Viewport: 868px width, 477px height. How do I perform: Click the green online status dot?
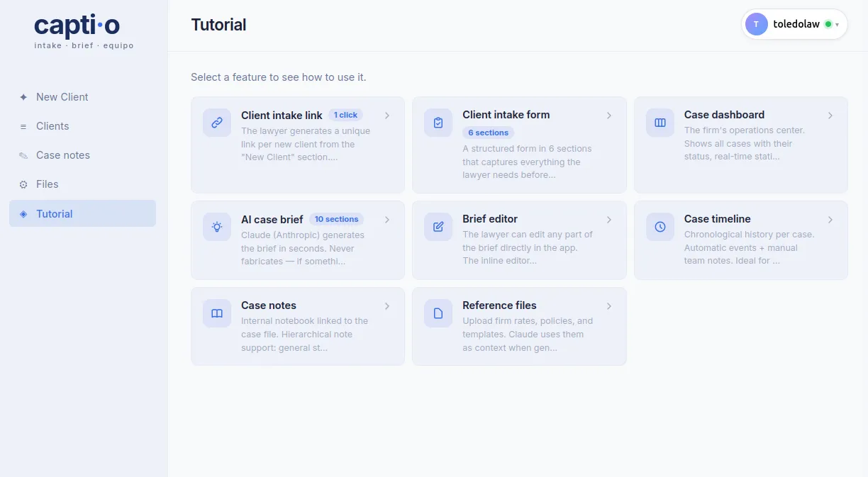click(828, 24)
